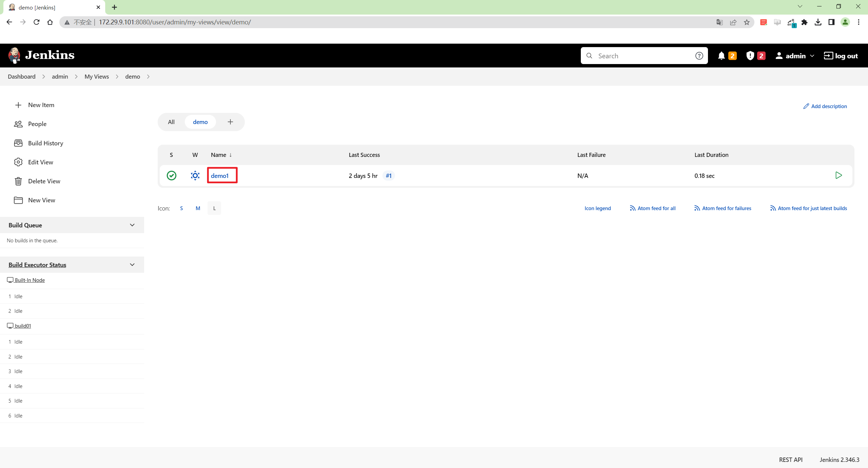Open Atom feed for all

652,208
